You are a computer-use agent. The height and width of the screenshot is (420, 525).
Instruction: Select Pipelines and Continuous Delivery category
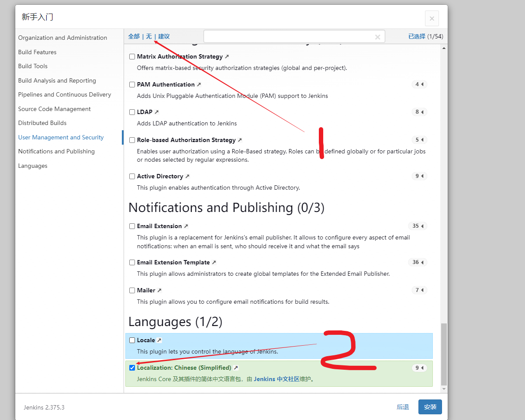tap(65, 95)
